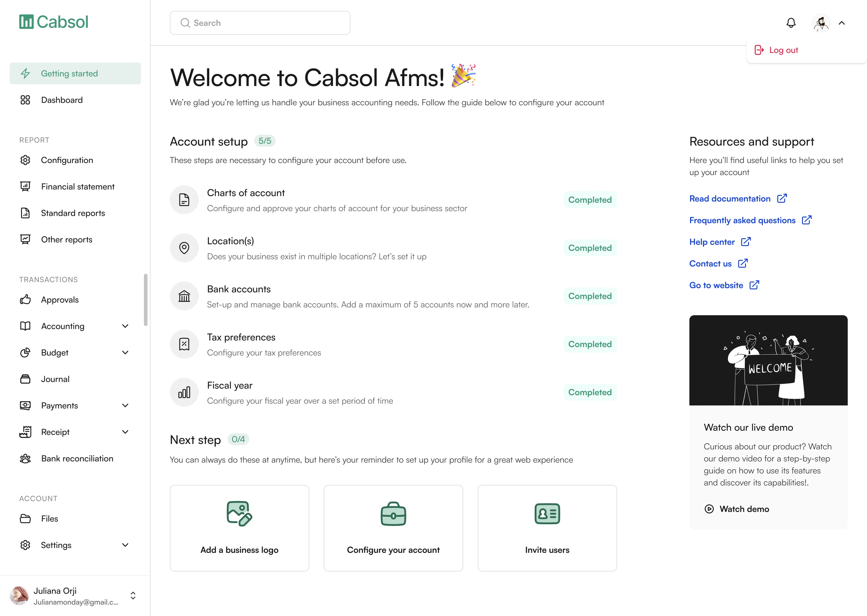The image size is (867, 616).
Task: Click the Search input field
Action: [260, 23]
